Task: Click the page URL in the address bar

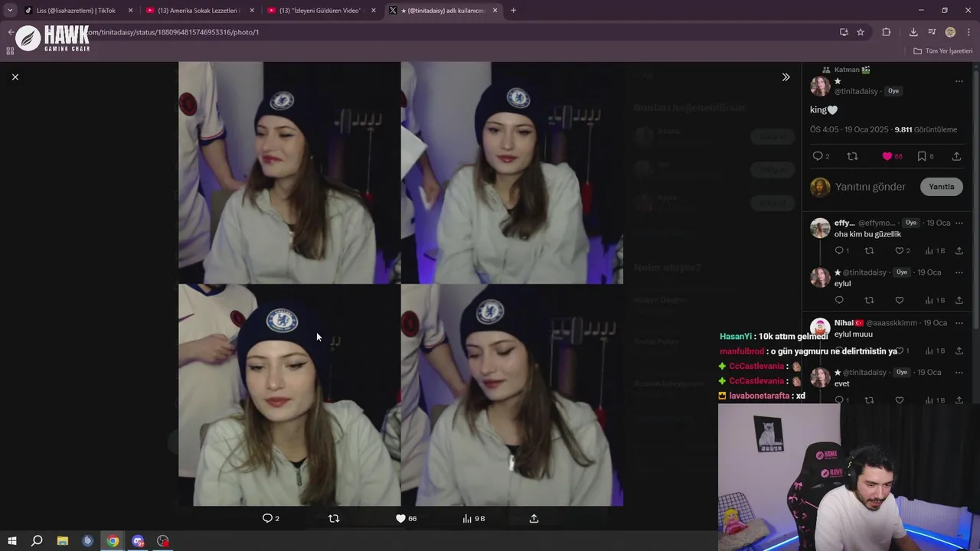Action: pyautogui.click(x=172, y=32)
